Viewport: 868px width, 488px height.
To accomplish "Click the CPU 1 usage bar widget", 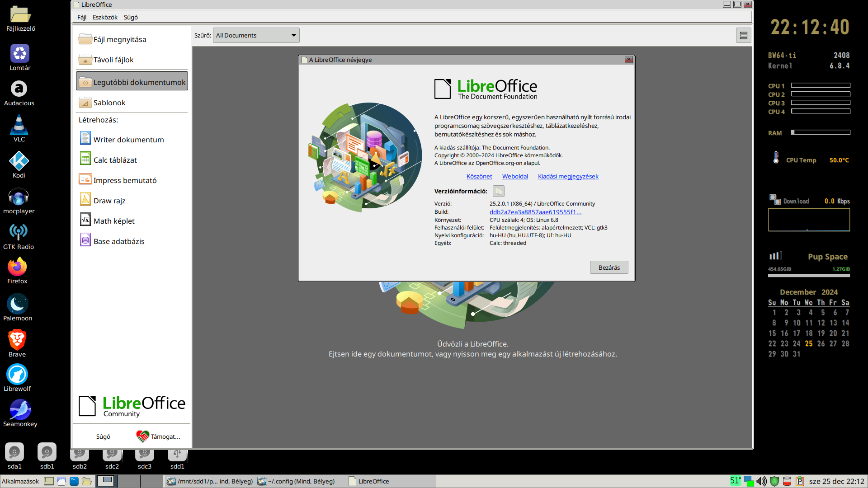I will pos(821,85).
